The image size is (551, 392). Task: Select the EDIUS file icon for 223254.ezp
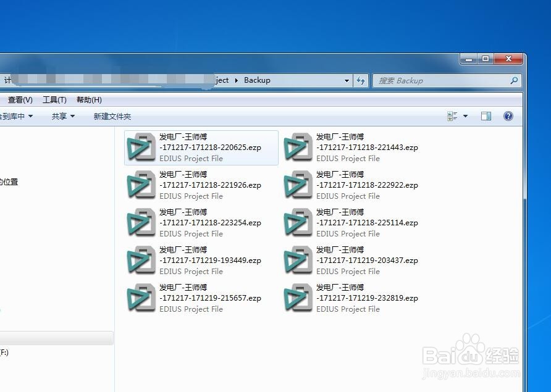(x=141, y=222)
